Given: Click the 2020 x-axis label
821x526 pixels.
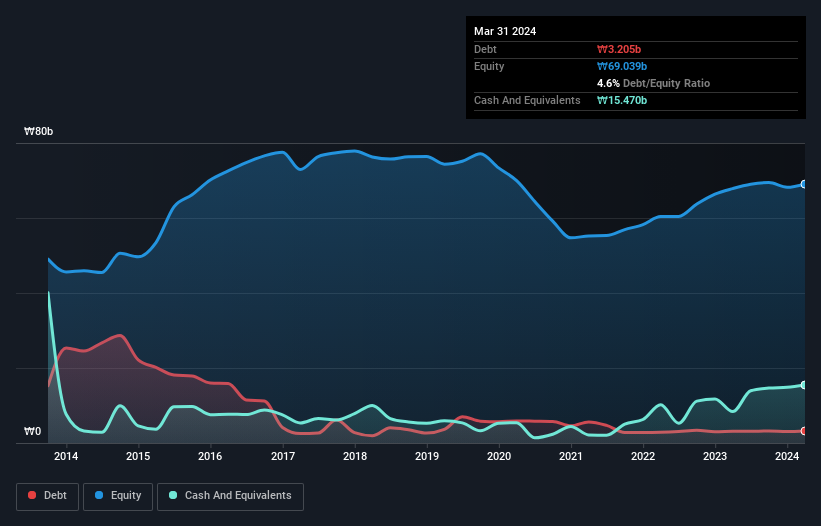Looking at the screenshot, I should pyautogui.click(x=499, y=456).
